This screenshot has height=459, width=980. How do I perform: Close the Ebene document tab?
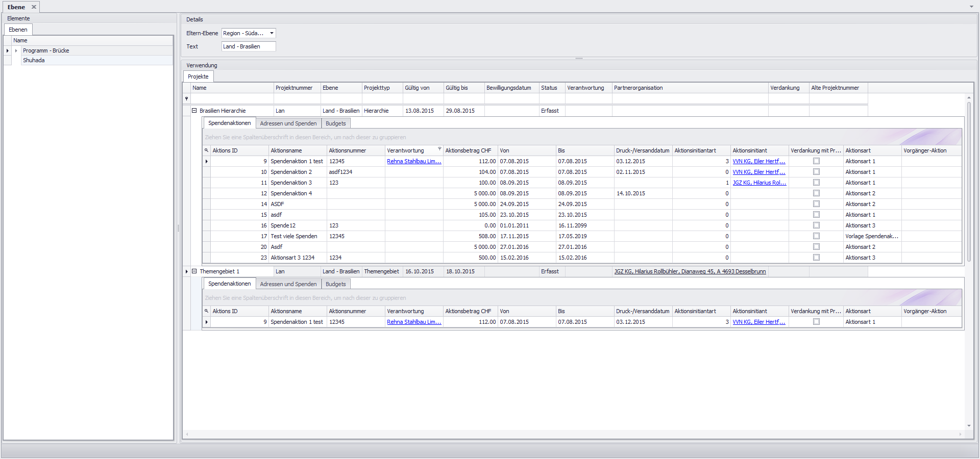point(34,7)
